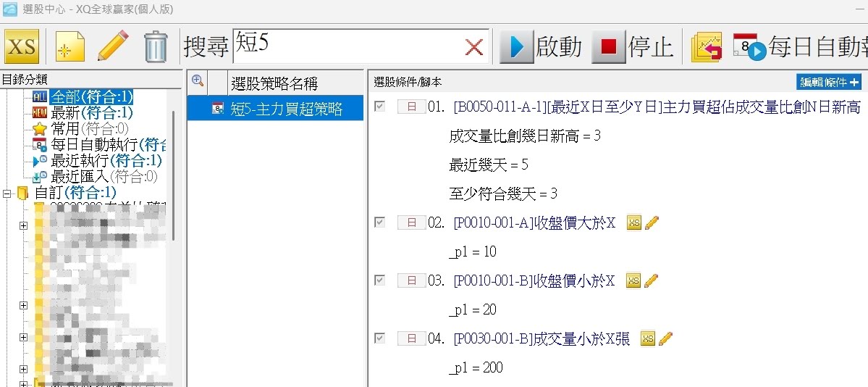Click pencil edit icon for 成交量小於X張
The width and height of the screenshot is (868, 387).
point(666,338)
